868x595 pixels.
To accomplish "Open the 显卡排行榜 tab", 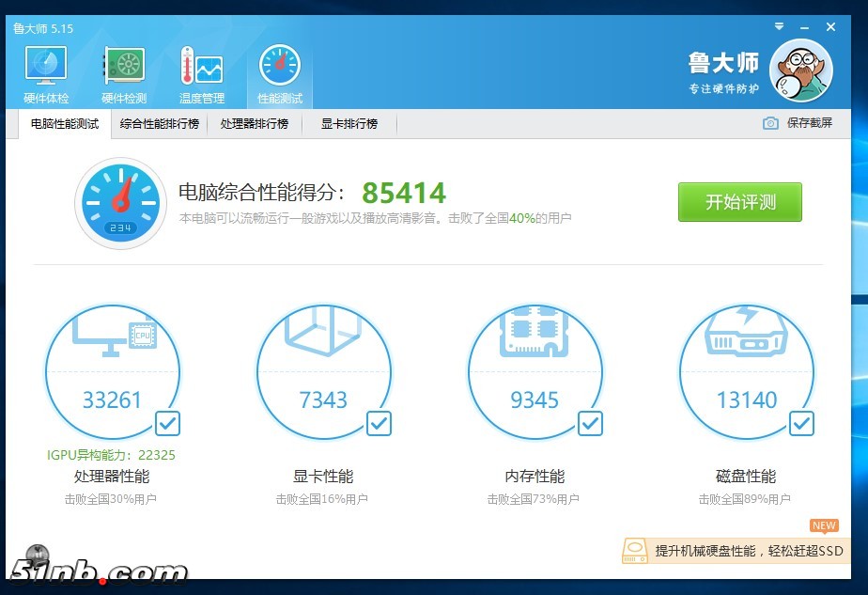I will (349, 124).
